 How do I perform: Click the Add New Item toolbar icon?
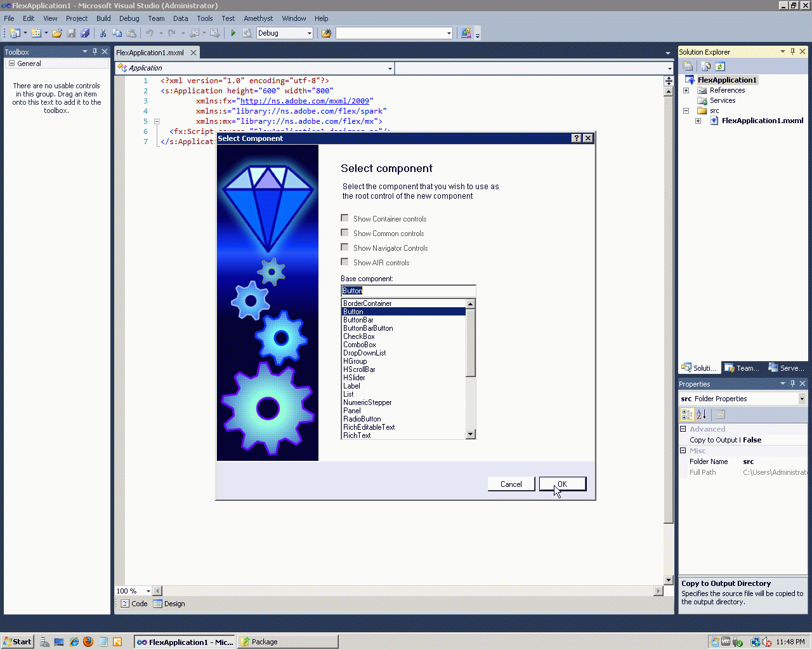[x=36, y=33]
